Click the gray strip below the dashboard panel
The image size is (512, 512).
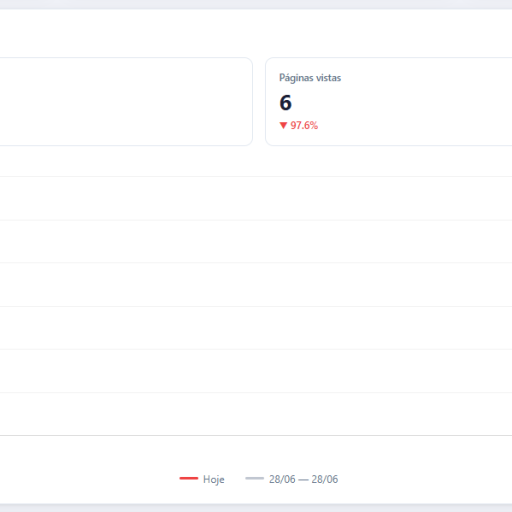point(256,508)
